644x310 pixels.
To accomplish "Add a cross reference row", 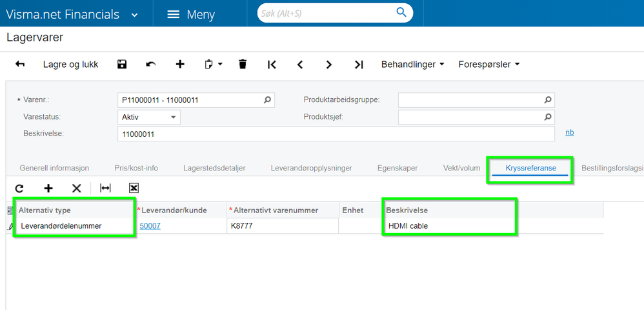I will click(x=48, y=189).
